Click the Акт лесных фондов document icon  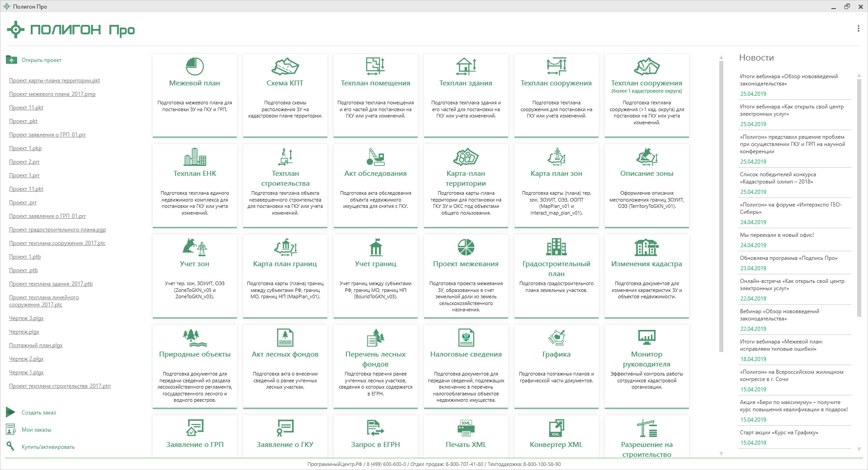[x=285, y=338]
